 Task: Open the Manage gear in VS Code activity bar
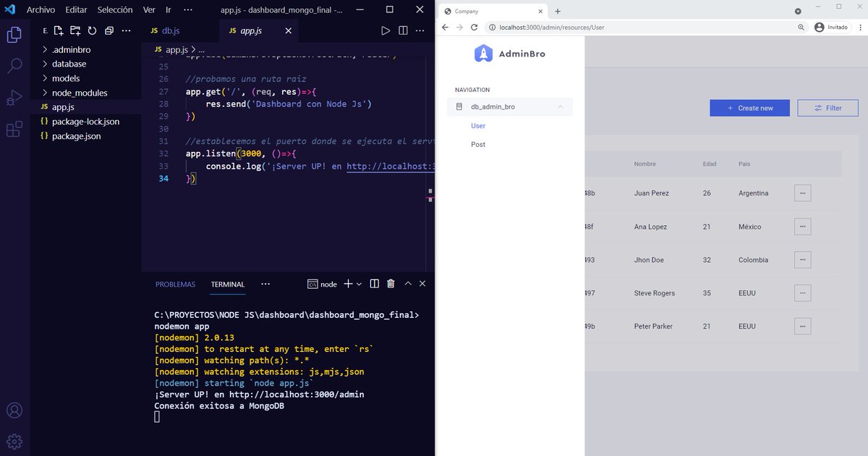coord(14,441)
